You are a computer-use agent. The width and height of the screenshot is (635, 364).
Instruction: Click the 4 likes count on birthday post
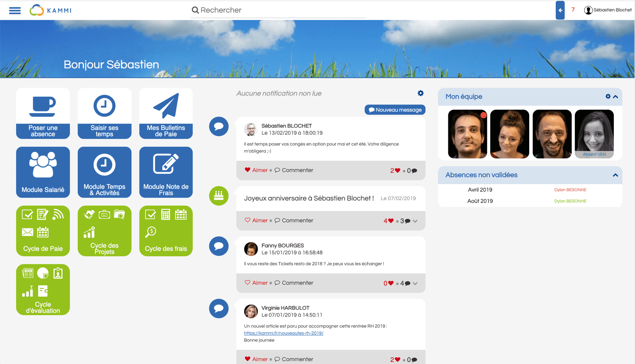click(388, 221)
